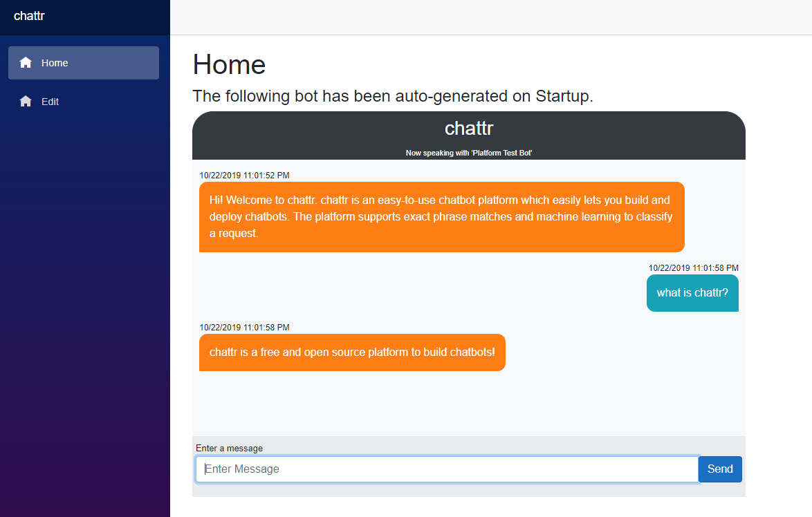Click the right-aligned 11:01:58 PM user timestamp

click(694, 268)
